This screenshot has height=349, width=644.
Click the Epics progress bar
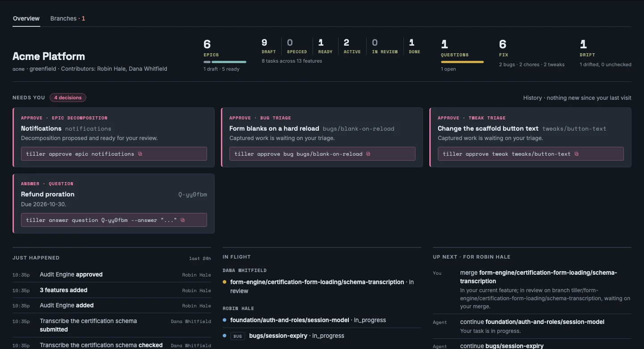[225, 62]
